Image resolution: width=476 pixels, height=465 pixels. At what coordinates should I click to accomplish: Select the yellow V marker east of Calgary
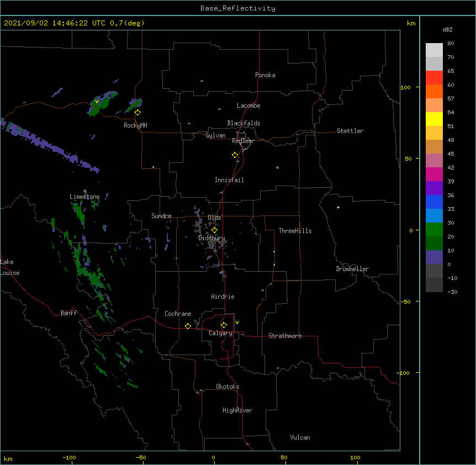[x=237, y=323]
